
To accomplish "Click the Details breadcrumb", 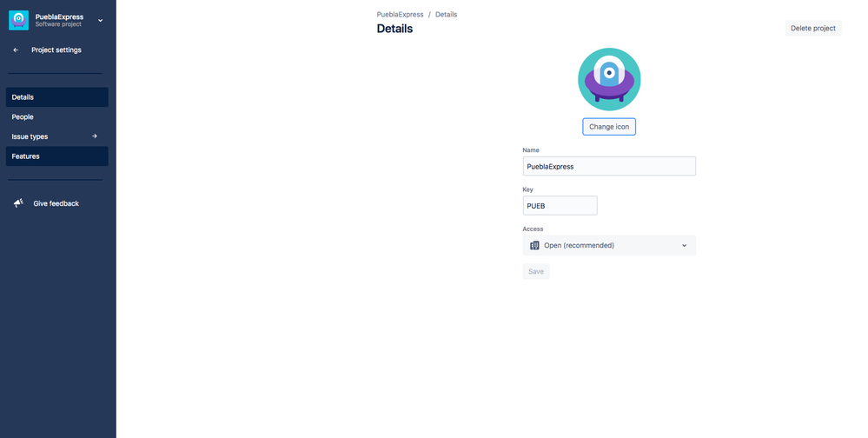I will click(447, 15).
